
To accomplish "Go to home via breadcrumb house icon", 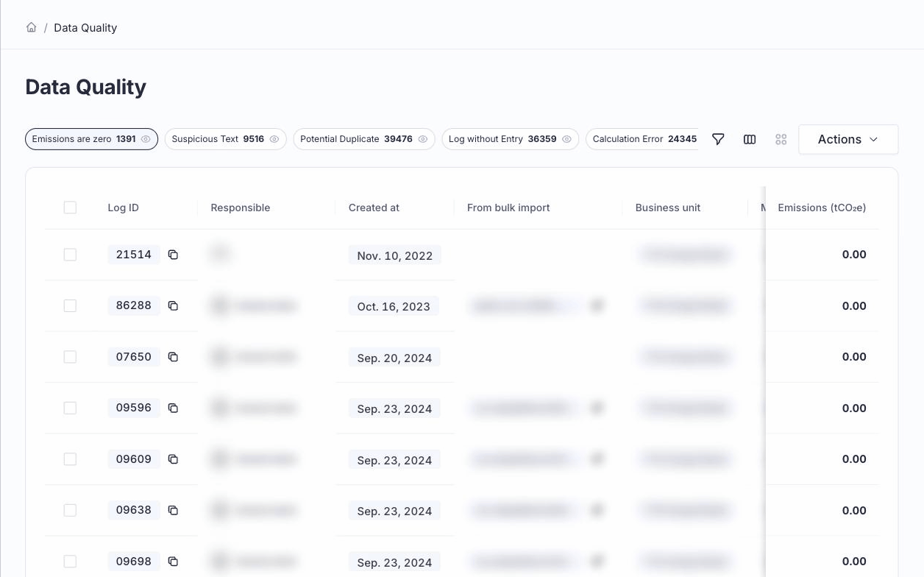I will [x=31, y=27].
